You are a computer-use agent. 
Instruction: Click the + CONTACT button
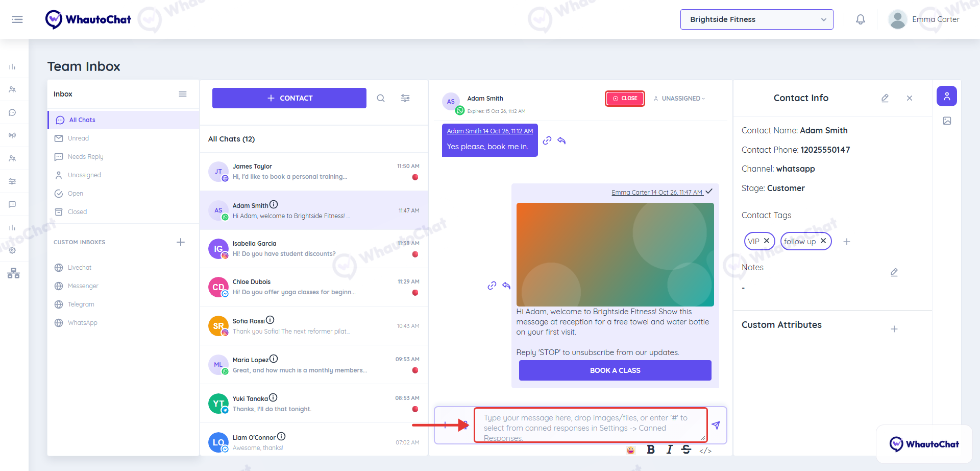(x=289, y=98)
